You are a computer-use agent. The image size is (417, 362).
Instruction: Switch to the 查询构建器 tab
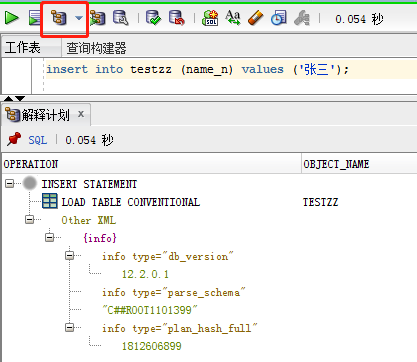(96, 48)
